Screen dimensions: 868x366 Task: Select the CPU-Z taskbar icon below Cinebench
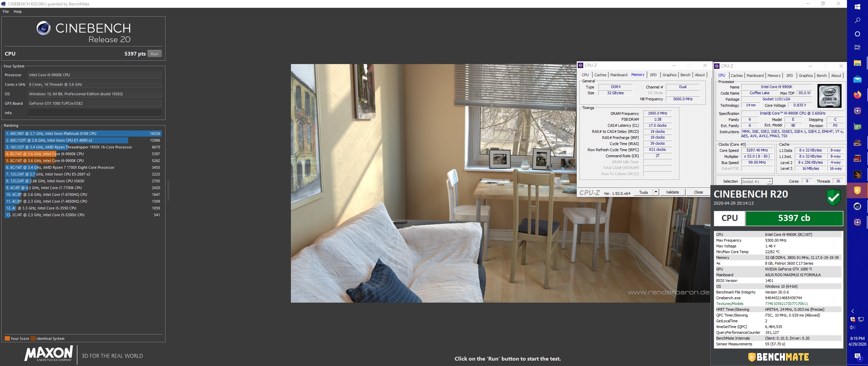pos(857,222)
